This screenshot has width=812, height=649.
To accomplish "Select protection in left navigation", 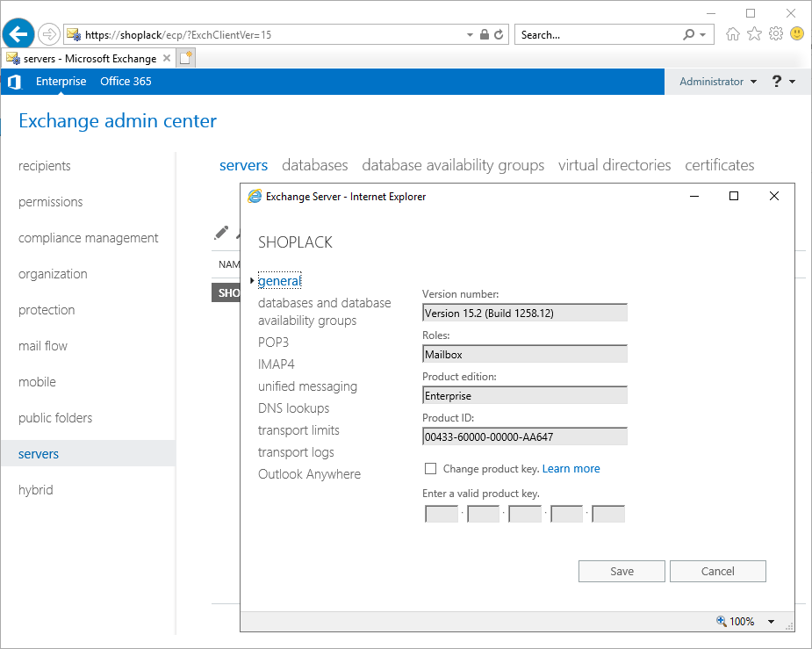I will point(47,310).
